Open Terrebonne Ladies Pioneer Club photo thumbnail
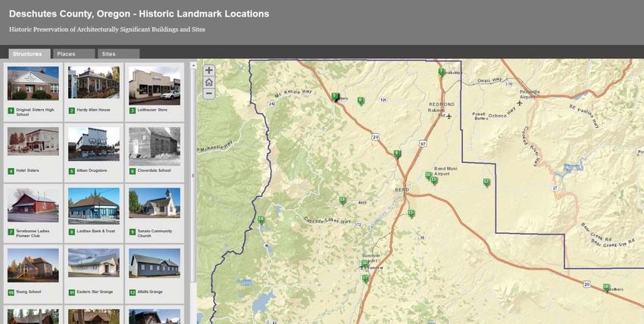This screenshot has width=644, height=324. pyautogui.click(x=33, y=204)
